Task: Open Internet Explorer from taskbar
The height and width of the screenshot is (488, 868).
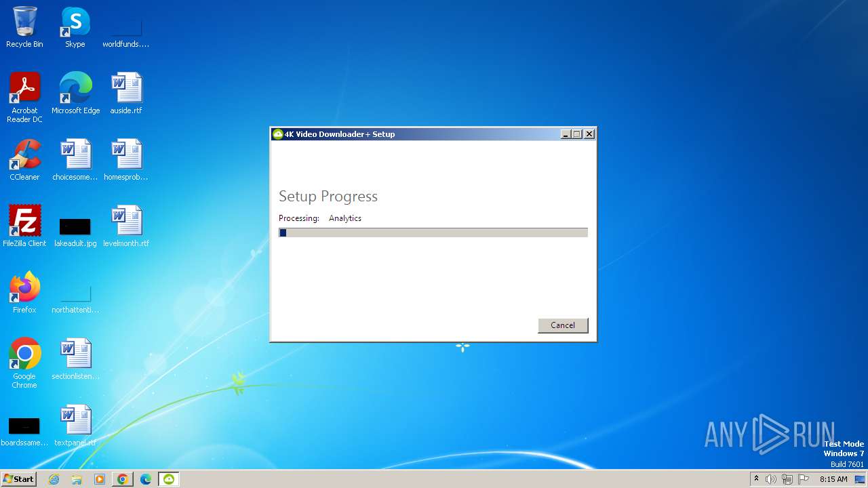Action: (x=54, y=479)
